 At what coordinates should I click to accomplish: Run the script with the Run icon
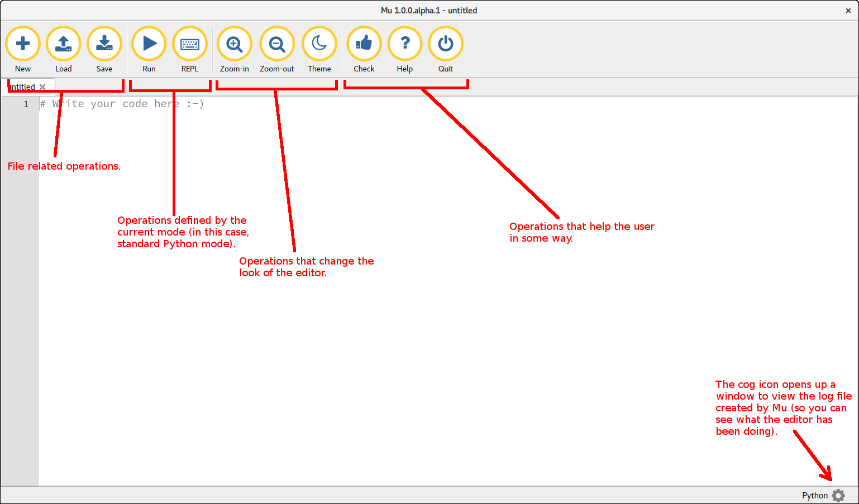149,44
